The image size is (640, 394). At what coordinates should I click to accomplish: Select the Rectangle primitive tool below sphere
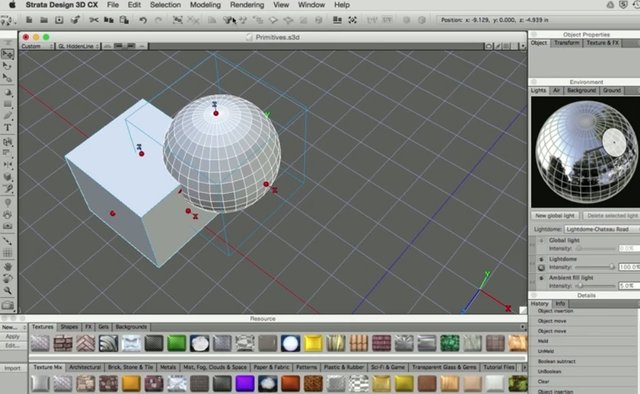click(7, 104)
